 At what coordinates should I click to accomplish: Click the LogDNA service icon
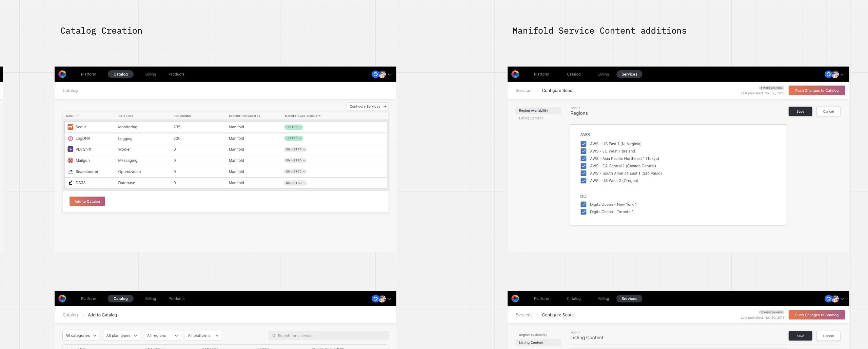71,139
